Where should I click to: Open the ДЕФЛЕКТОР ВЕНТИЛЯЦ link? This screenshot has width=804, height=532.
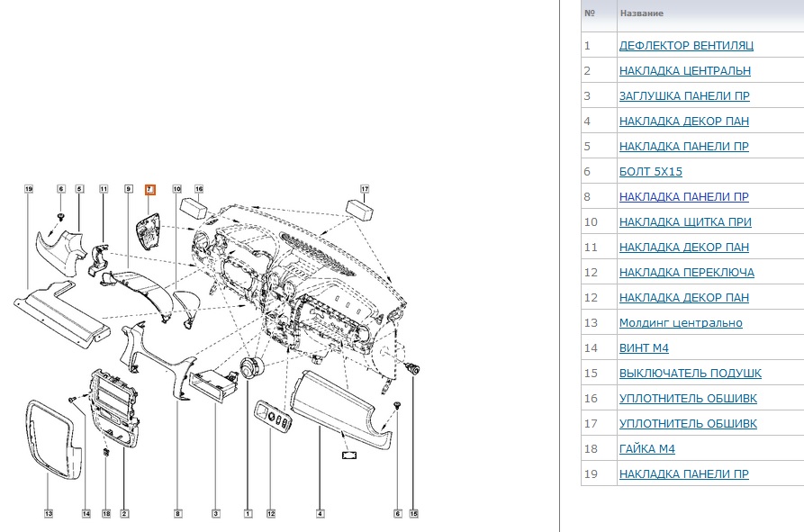686,46
